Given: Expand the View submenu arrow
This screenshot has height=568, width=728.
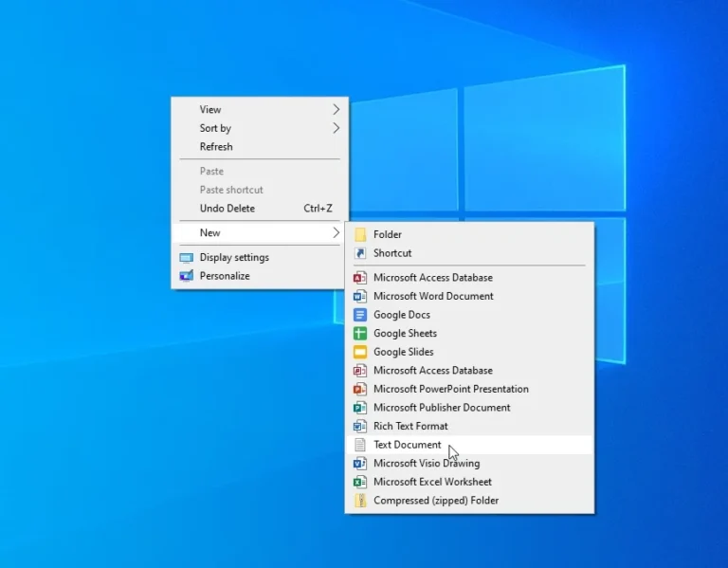Looking at the screenshot, I should 337,110.
